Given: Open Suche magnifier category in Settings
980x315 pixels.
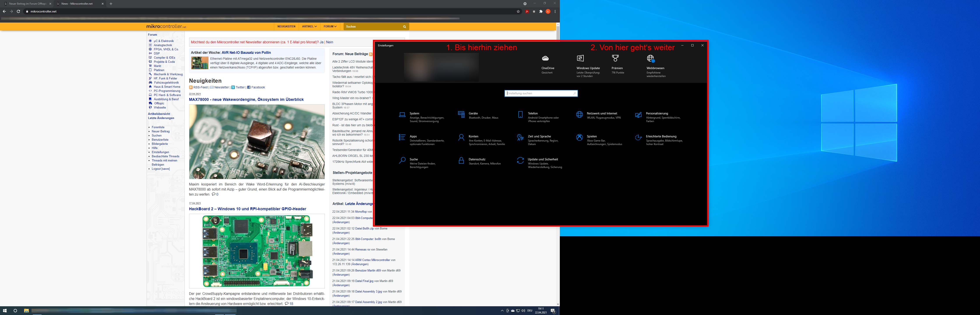Looking at the screenshot, I should pyautogui.click(x=402, y=161).
